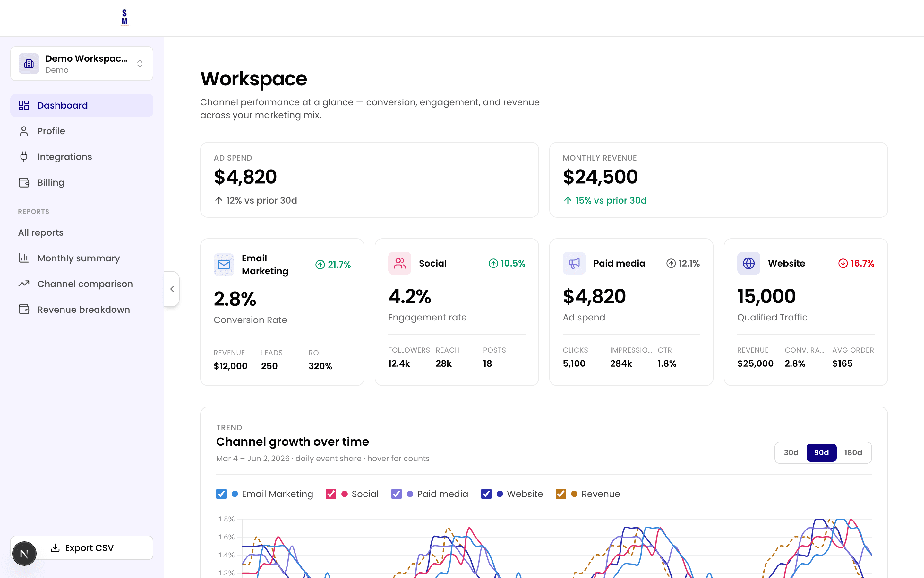Click the round N avatar badge
The height and width of the screenshot is (578, 924).
(x=24, y=553)
